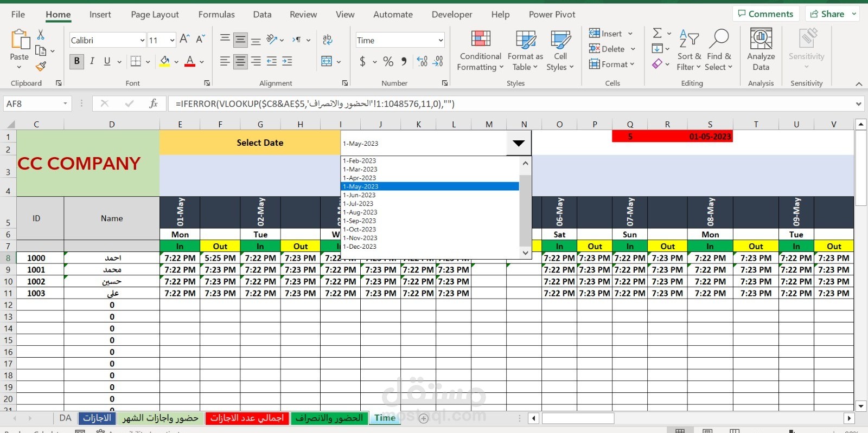Image resolution: width=868 pixels, height=433 pixels.
Task: Open Sort & Filter menu
Action: coord(689,50)
